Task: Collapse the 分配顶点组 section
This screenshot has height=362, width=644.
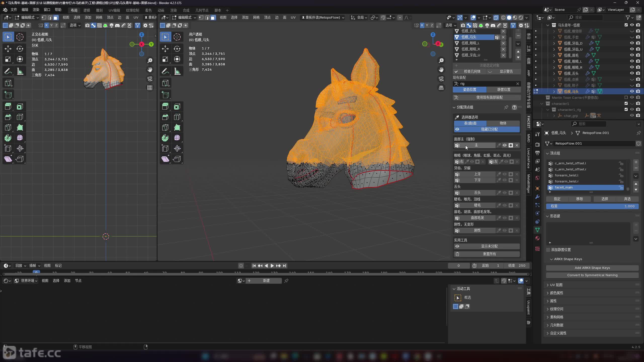Action: [454, 107]
